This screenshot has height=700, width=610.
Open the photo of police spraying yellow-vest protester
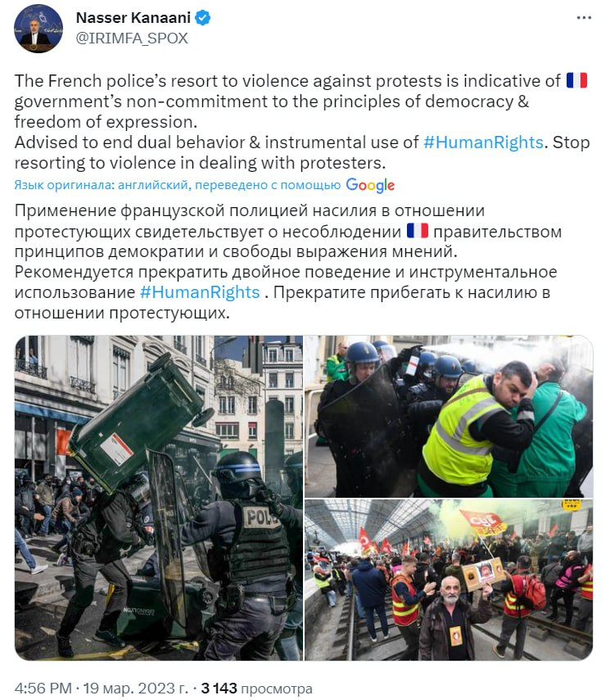coord(449,417)
